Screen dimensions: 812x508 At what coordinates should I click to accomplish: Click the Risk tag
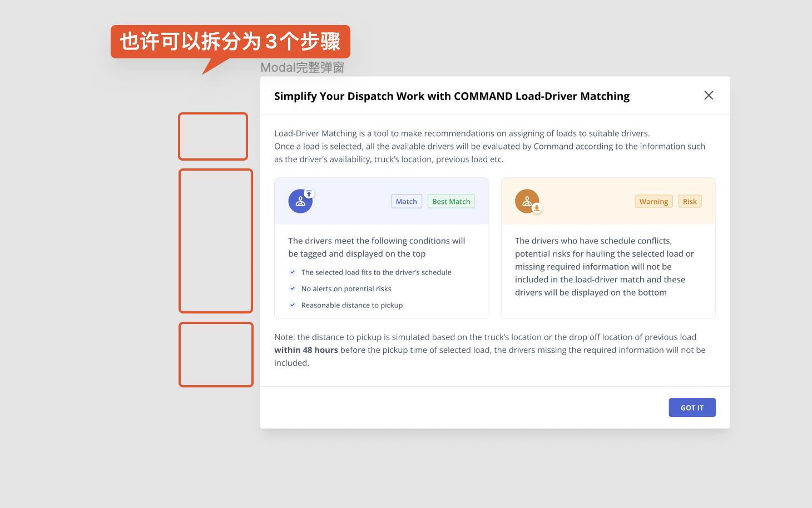click(690, 201)
